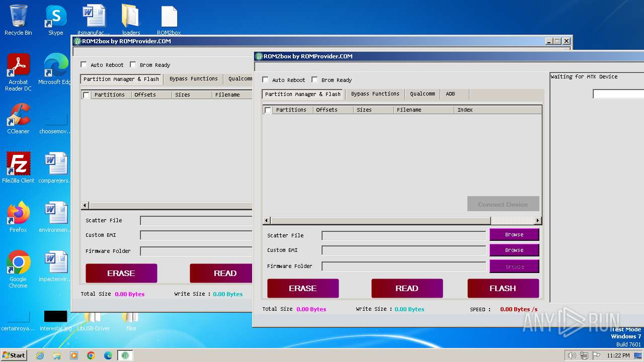Click the Partitions column header in front window
Image resolution: width=644 pixels, height=362 pixels.
[x=293, y=110]
